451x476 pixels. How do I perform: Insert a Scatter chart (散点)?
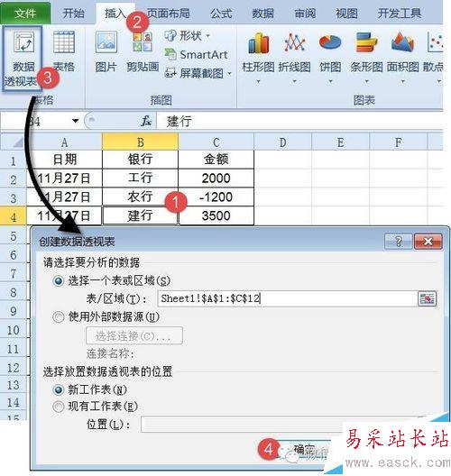coord(434,58)
